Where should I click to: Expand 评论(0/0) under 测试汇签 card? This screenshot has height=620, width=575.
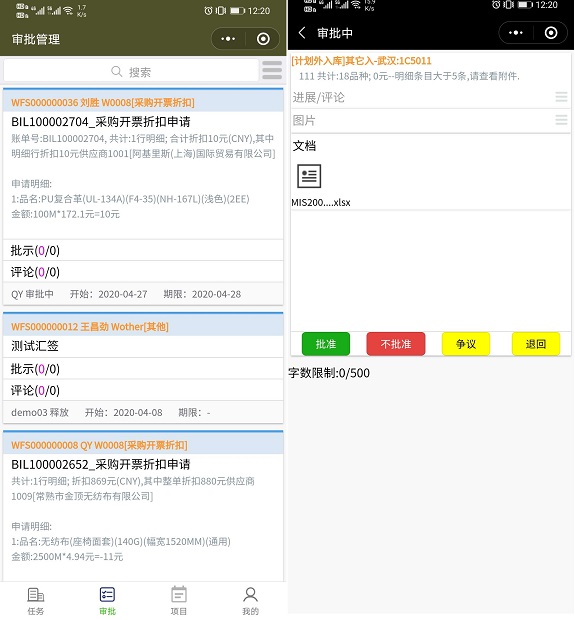coord(143,391)
